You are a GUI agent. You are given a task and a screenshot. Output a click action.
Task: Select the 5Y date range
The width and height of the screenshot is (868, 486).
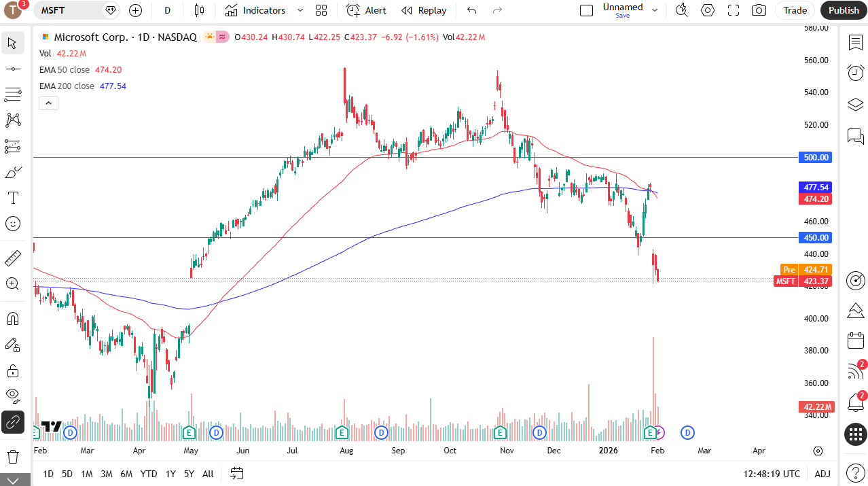point(189,474)
